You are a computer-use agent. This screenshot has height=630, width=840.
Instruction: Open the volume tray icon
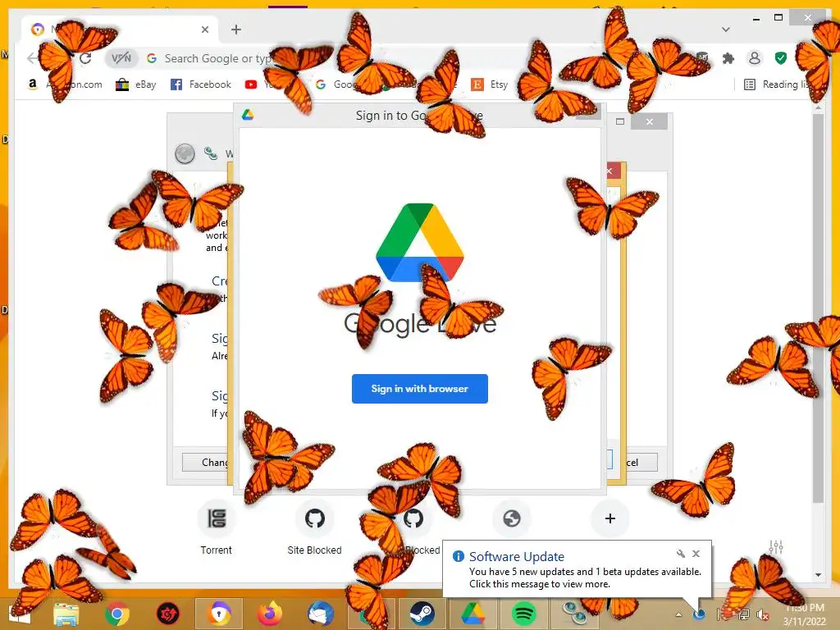762,614
